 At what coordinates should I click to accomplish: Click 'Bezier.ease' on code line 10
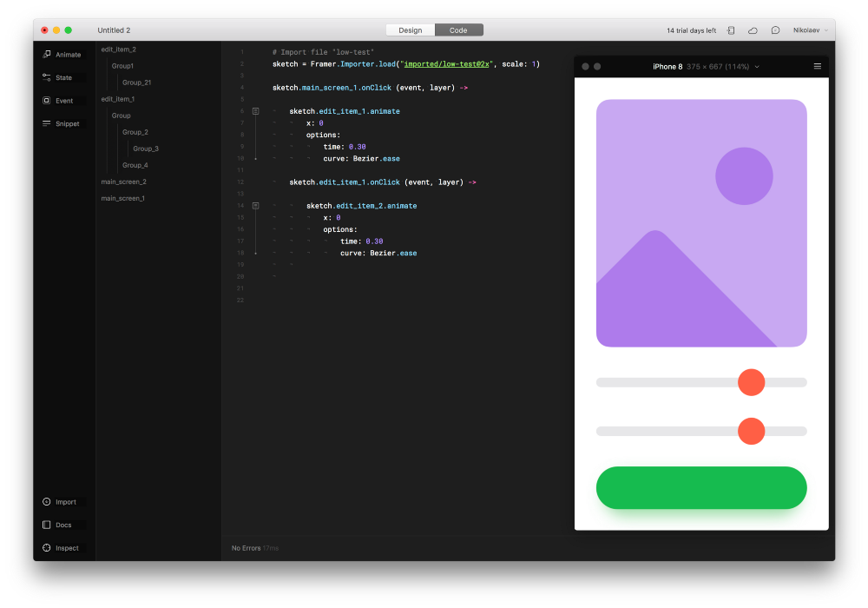377,159
